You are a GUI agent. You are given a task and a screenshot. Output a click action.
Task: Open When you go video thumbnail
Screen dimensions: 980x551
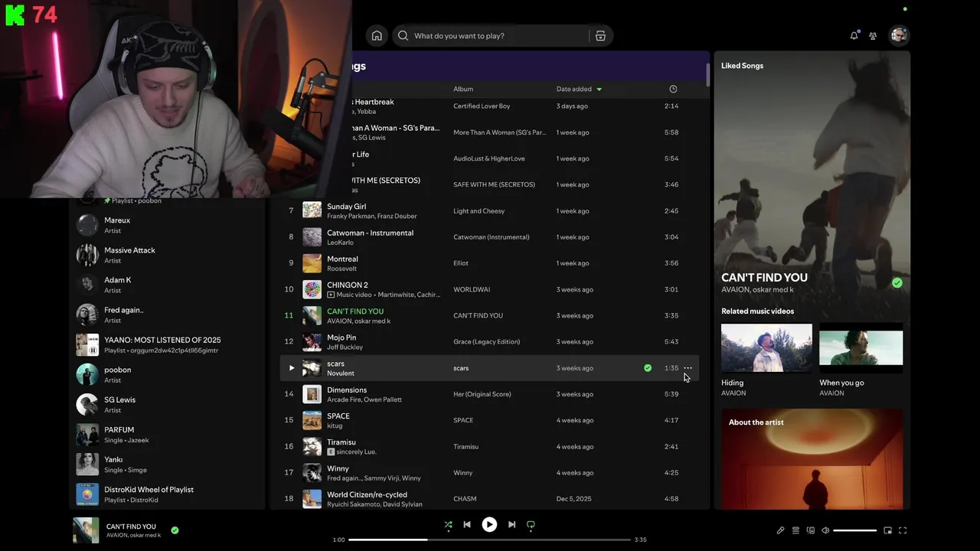tap(861, 348)
